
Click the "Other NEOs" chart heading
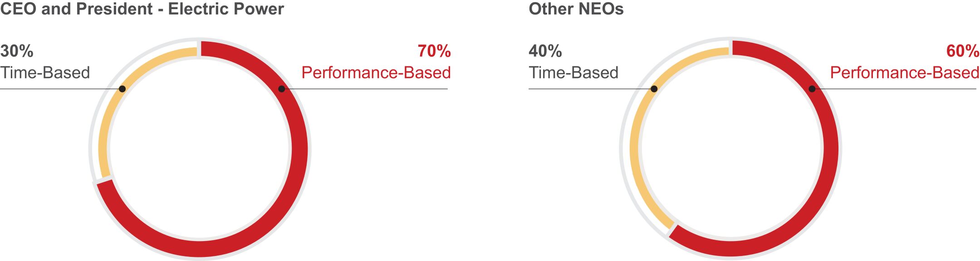(576, 9)
